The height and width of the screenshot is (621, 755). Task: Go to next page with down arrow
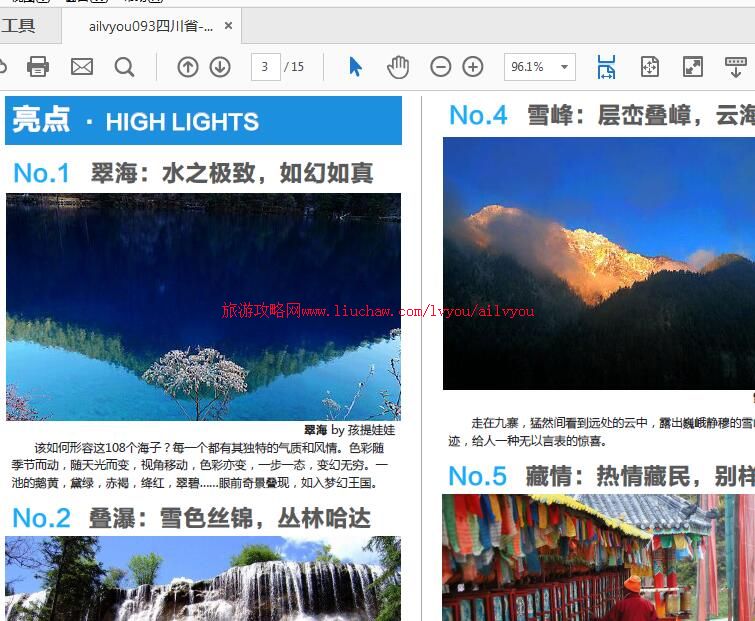220,67
